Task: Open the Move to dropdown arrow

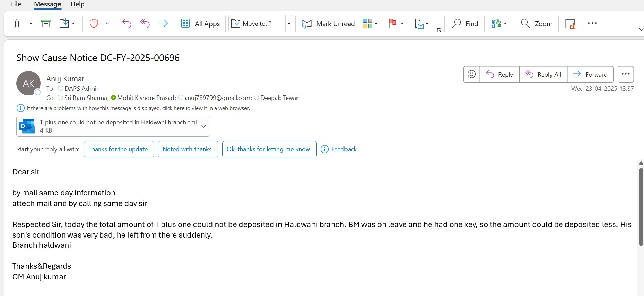Action: coord(289,24)
